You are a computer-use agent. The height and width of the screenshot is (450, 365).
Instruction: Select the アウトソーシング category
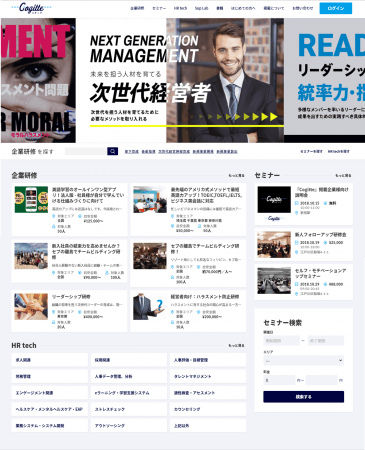coord(129,426)
